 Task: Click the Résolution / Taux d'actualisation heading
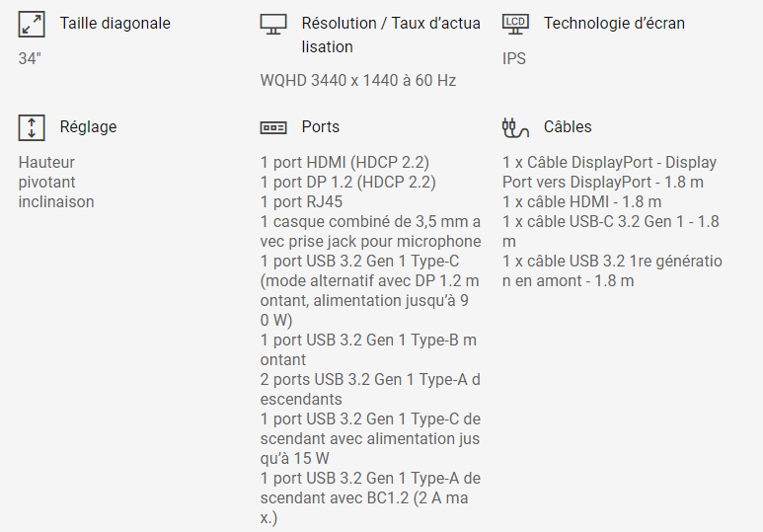[x=391, y=35]
